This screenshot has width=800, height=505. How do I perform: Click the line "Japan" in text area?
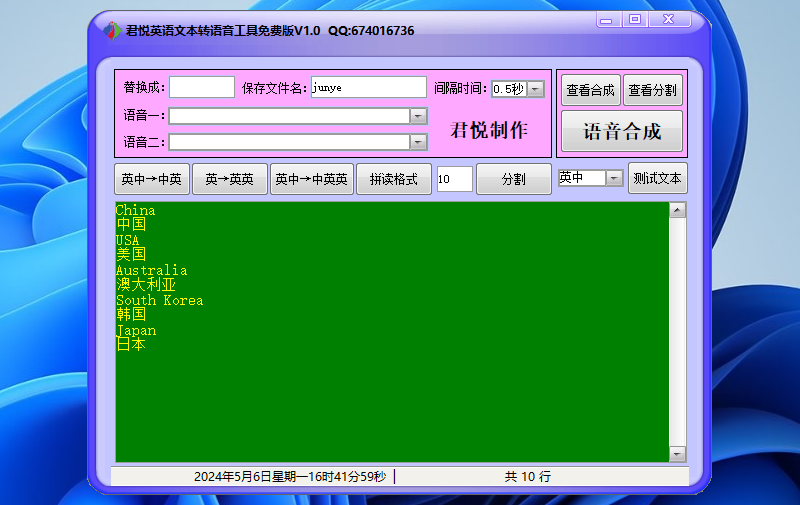[136, 330]
